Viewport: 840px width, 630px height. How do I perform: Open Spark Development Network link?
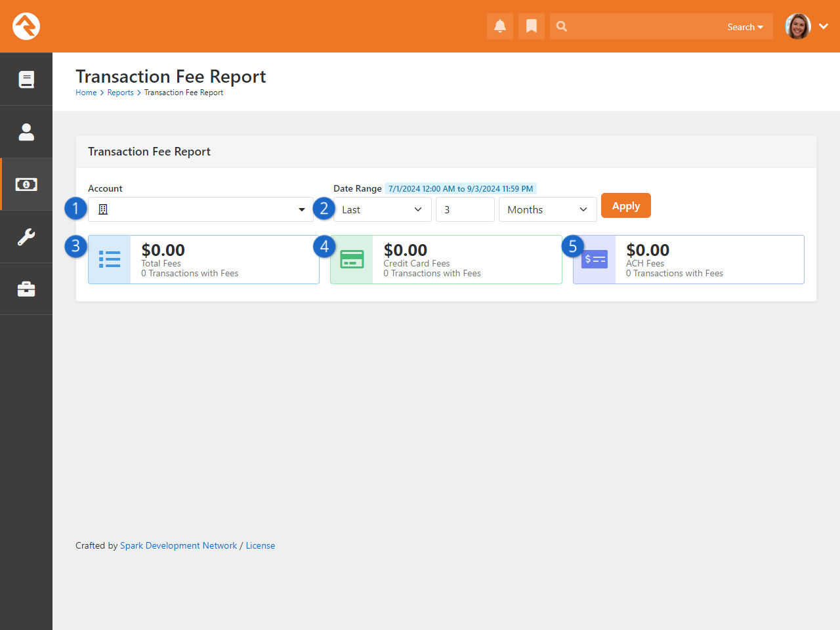tap(178, 545)
